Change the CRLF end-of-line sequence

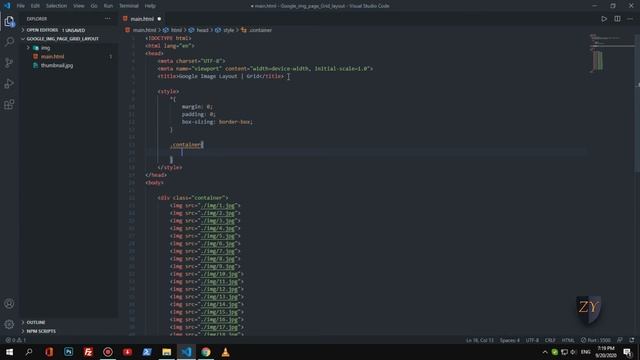pos(550,340)
